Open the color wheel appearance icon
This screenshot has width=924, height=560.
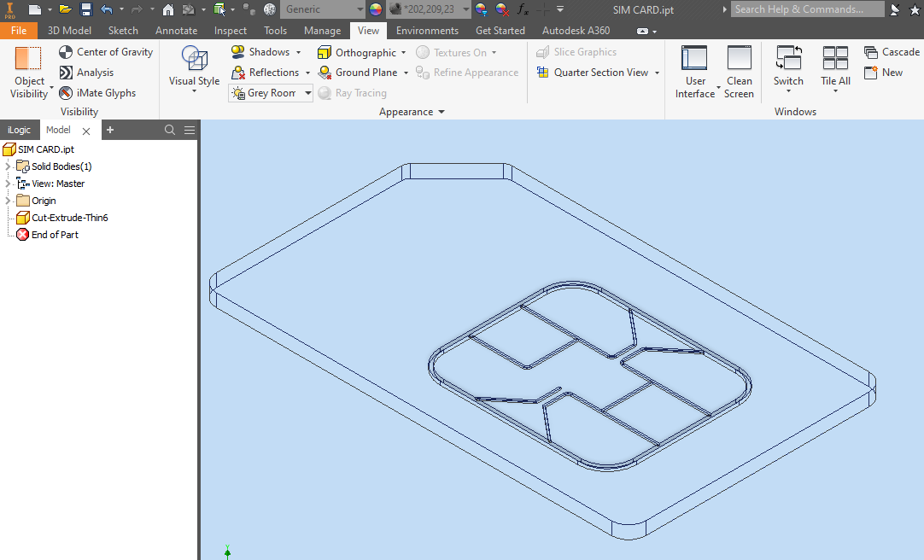pyautogui.click(x=376, y=9)
